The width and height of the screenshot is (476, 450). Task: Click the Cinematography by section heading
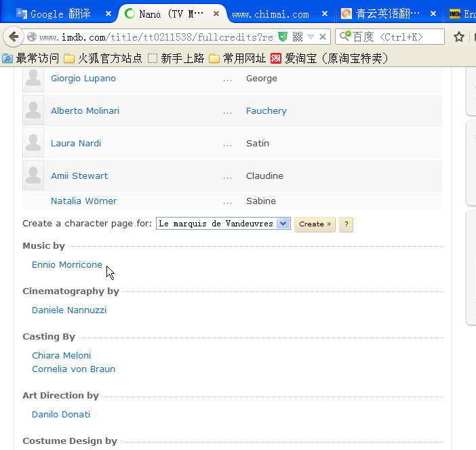[x=71, y=291]
